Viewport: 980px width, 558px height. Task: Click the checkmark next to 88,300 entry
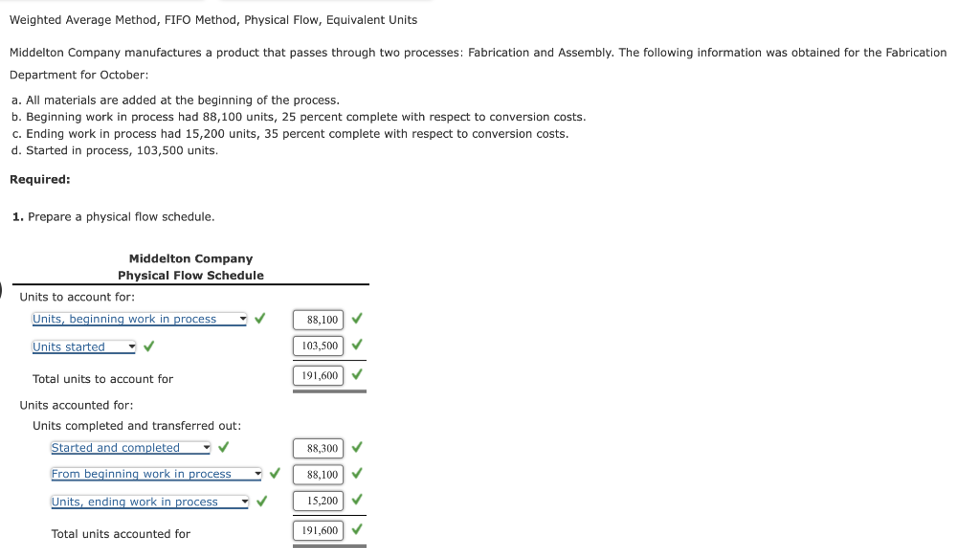pyautogui.click(x=356, y=447)
